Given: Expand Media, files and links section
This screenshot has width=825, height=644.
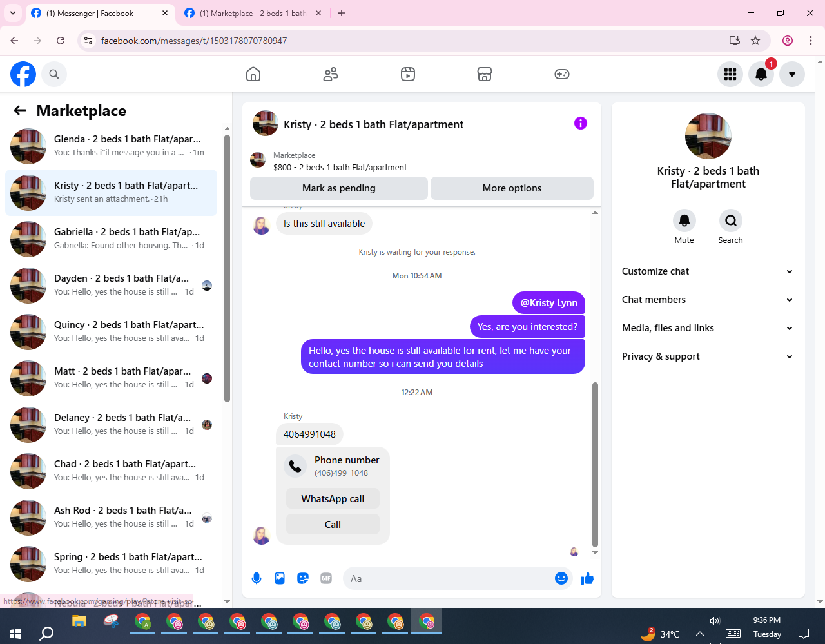Looking at the screenshot, I should point(708,328).
